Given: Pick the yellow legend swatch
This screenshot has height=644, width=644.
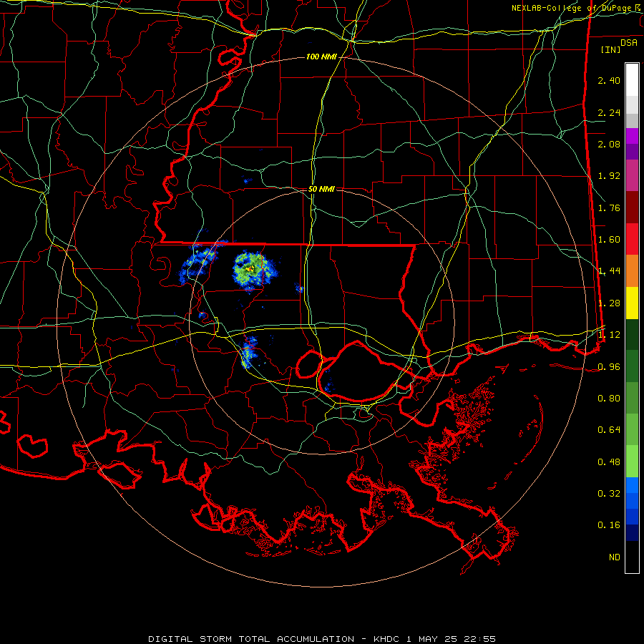Looking at the screenshot, I should click(632, 303).
